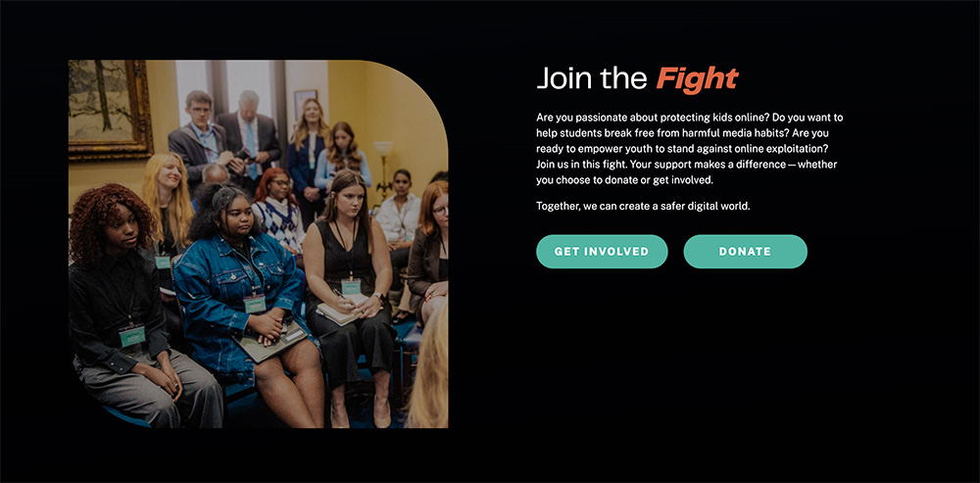Select the orange italic word Fight
980x483 pixels.
697,79
